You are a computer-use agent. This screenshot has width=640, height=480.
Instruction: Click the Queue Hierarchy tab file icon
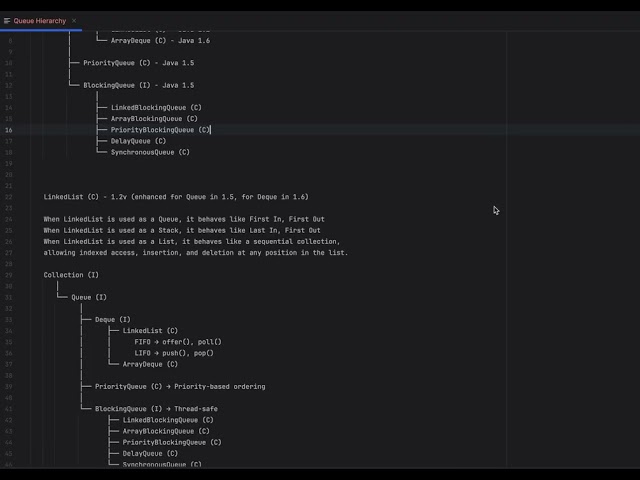pyautogui.click(x=7, y=21)
